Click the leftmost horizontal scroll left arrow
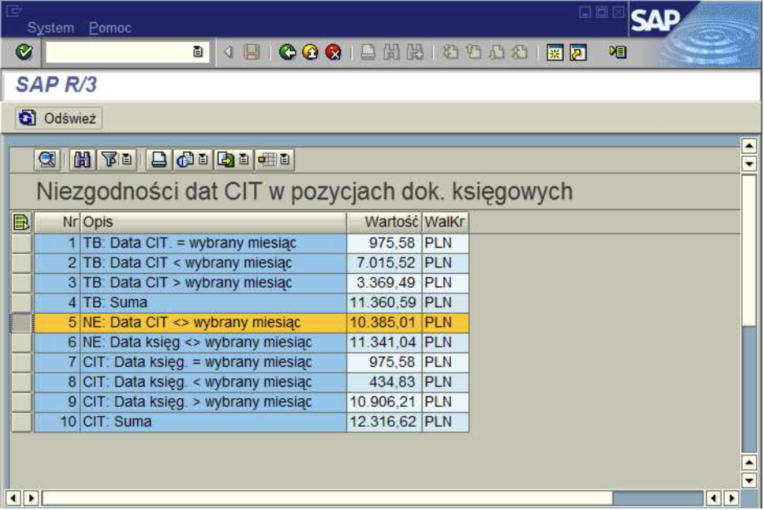764x510 pixels. (13, 498)
